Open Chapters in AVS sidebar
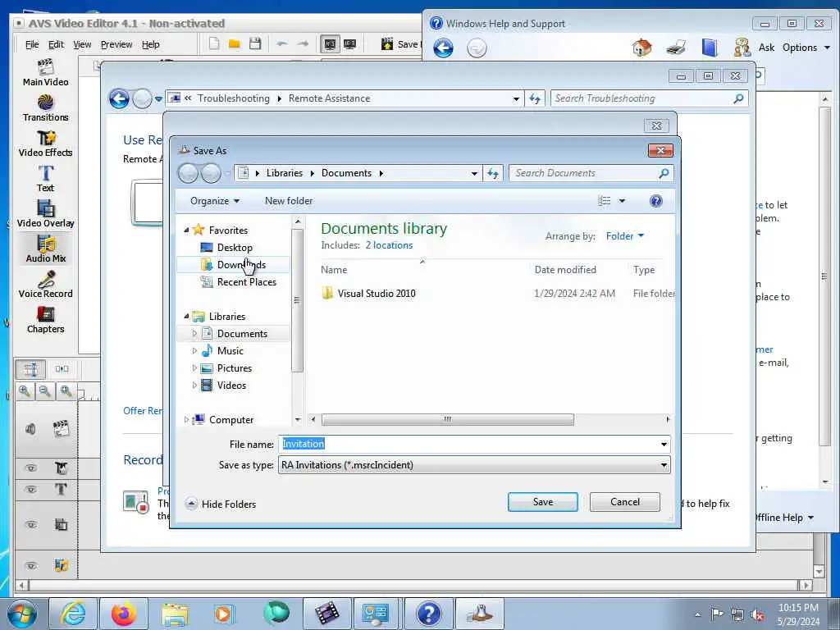 46,321
